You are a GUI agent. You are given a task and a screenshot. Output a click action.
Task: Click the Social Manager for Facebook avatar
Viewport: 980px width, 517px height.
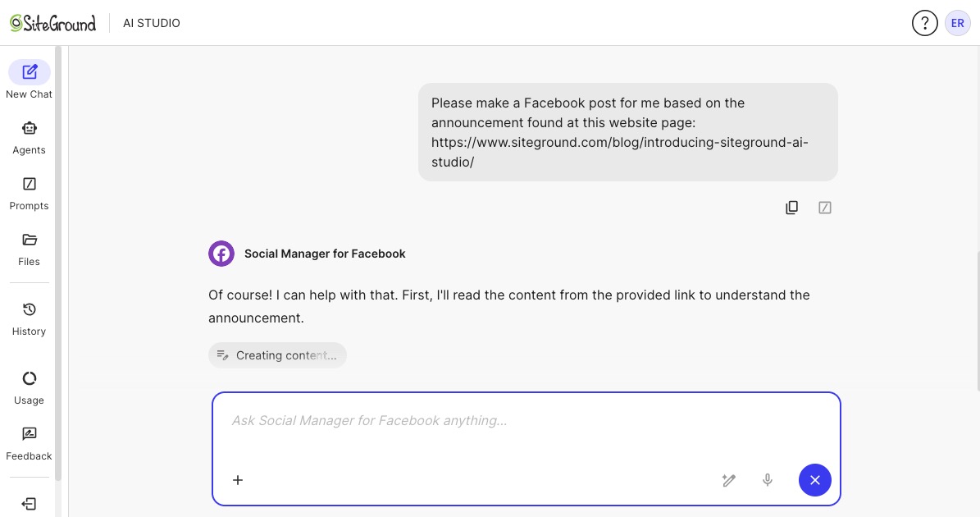point(221,254)
